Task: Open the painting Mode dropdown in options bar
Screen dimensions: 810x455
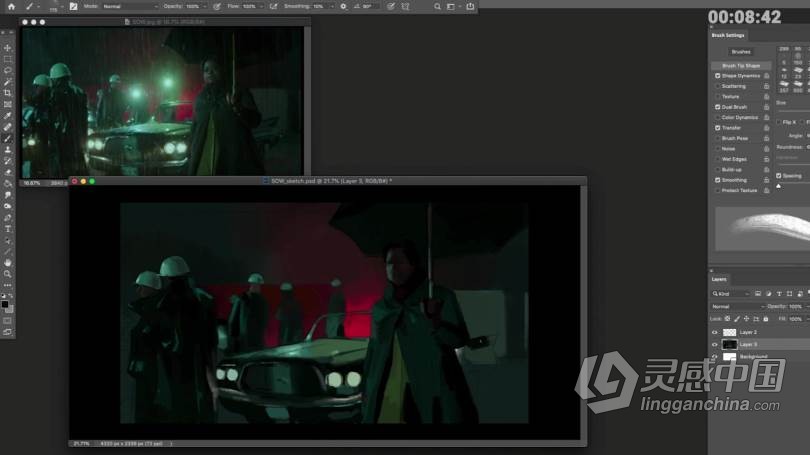Action: click(x=130, y=7)
